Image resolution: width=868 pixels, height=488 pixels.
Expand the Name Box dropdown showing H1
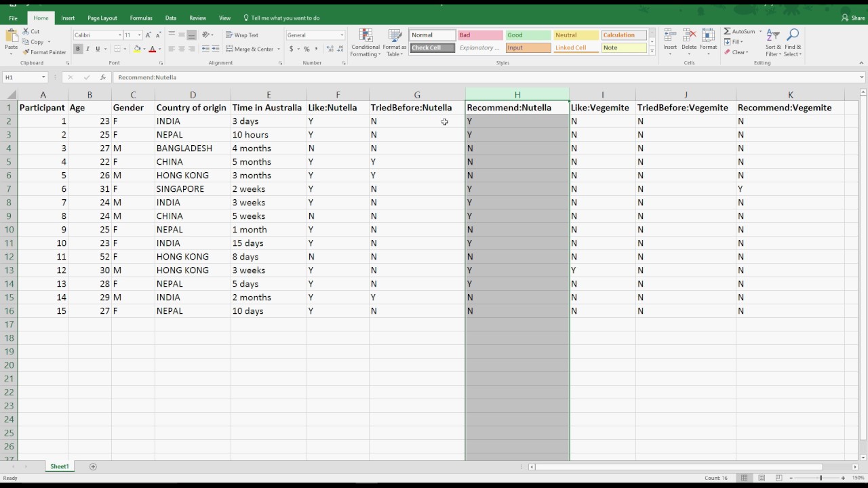(43, 77)
